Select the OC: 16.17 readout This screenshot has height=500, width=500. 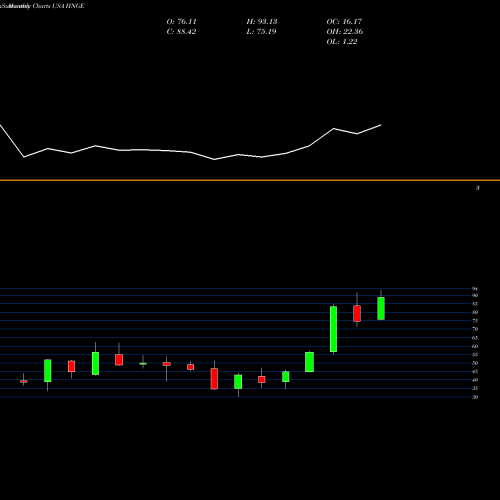click(344, 22)
